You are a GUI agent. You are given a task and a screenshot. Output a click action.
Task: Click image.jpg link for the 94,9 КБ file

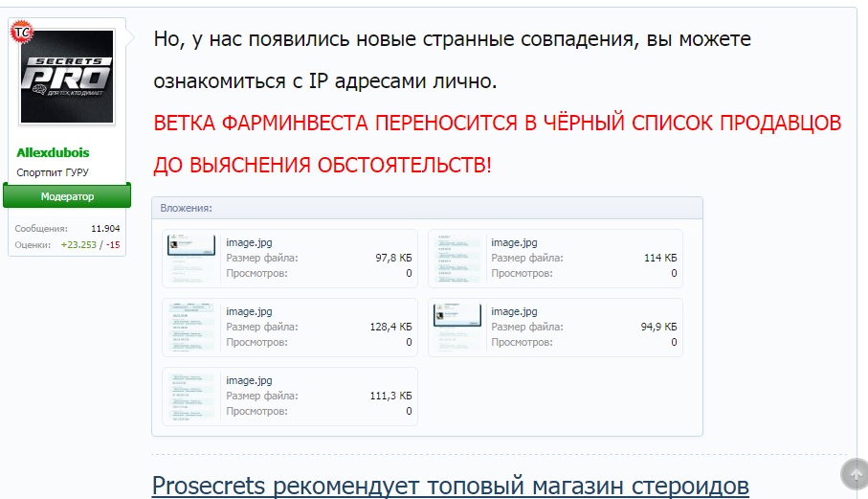pyautogui.click(x=514, y=311)
